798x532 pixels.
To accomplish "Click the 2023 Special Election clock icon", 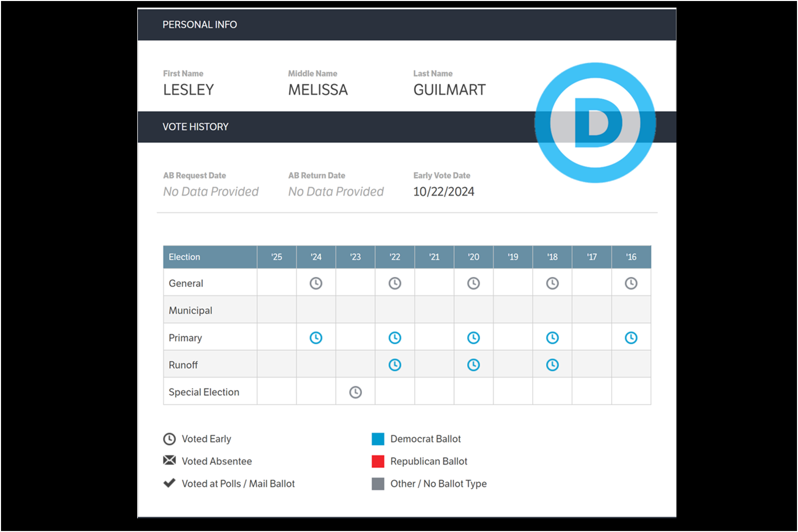I will tap(355, 392).
